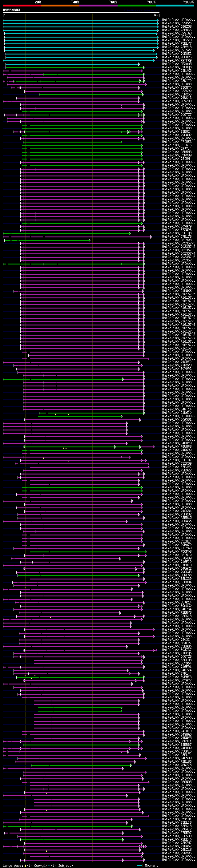Open hit UniRef100_C1N6I0
197x868 pixels.
point(177,413)
